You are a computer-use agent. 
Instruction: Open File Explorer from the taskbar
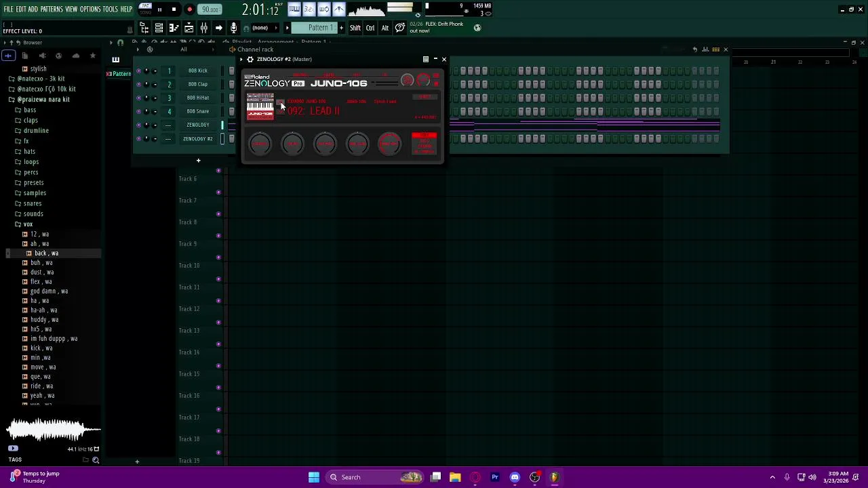[455, 477]
